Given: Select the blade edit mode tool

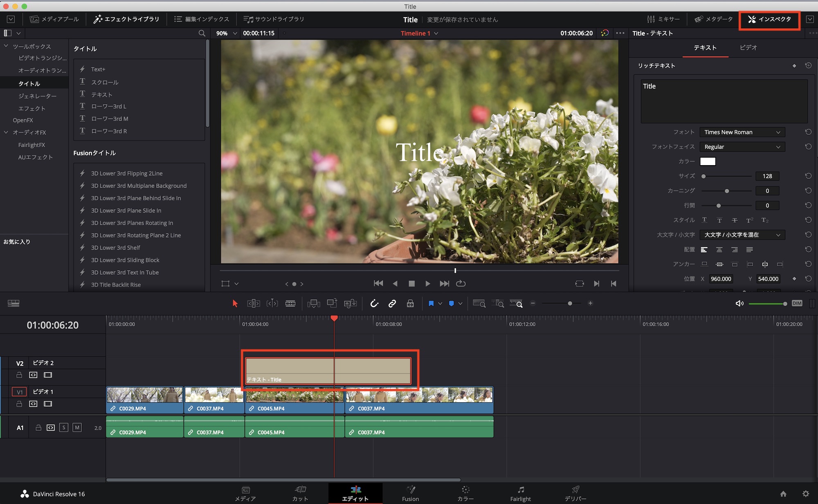Looking at the screenshot, I should (x=290, y=303).
